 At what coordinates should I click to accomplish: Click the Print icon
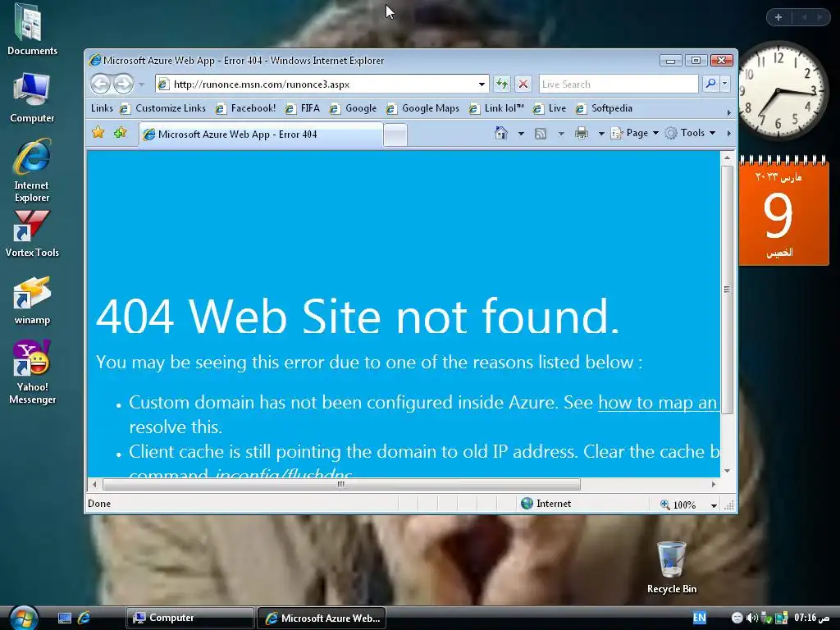582,133
